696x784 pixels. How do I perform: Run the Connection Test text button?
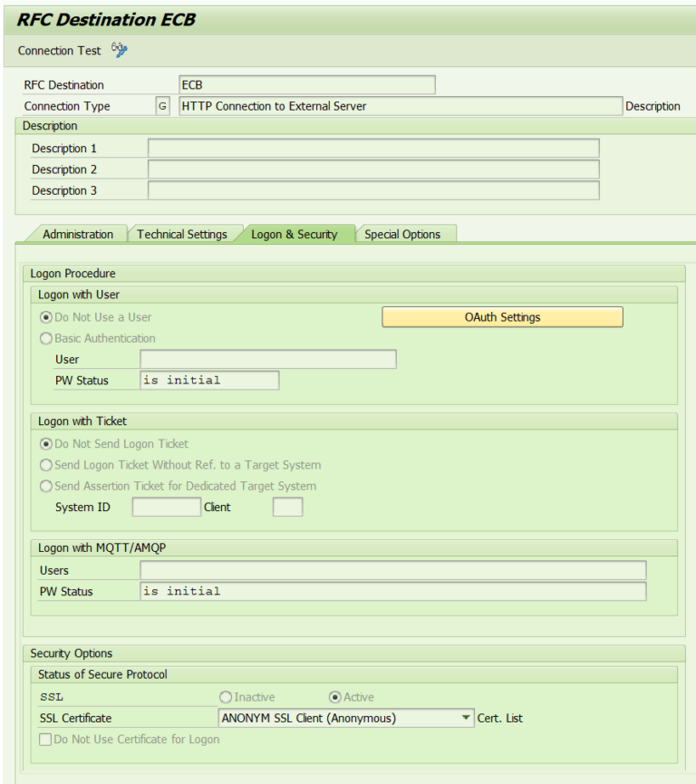point(59,51)
